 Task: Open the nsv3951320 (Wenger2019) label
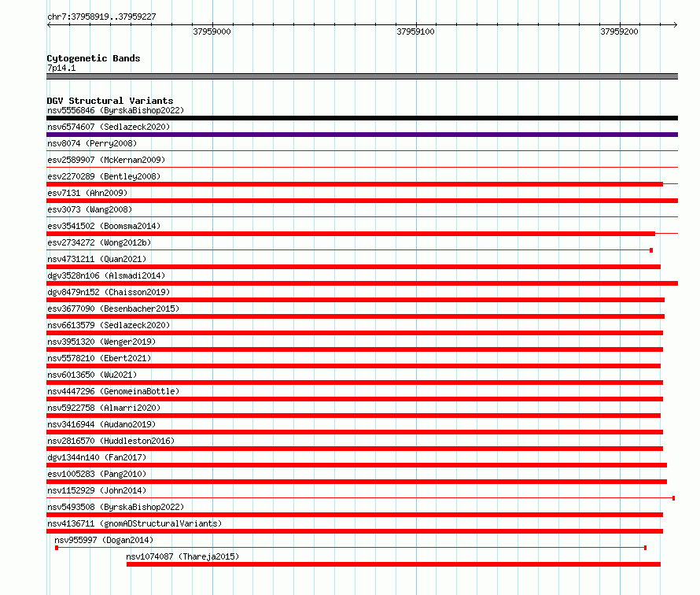point(101,342)
